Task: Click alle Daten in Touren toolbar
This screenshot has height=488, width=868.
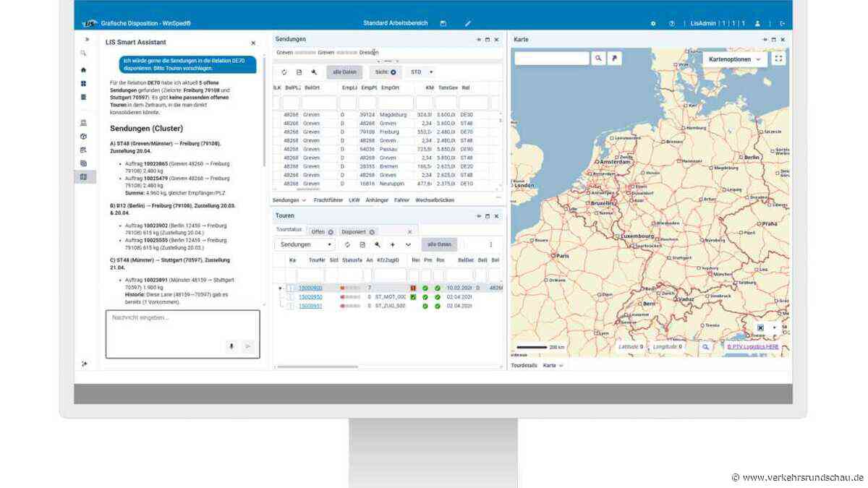Action: 440,244
